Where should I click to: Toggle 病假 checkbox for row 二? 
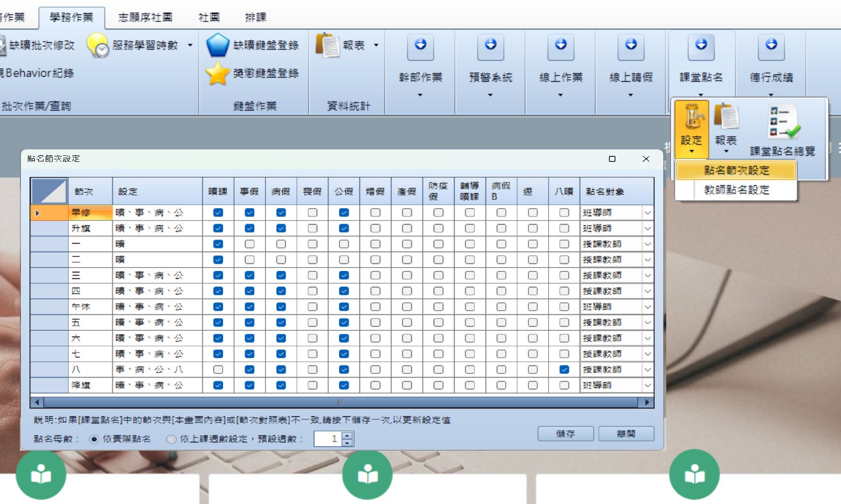(281, 259)
